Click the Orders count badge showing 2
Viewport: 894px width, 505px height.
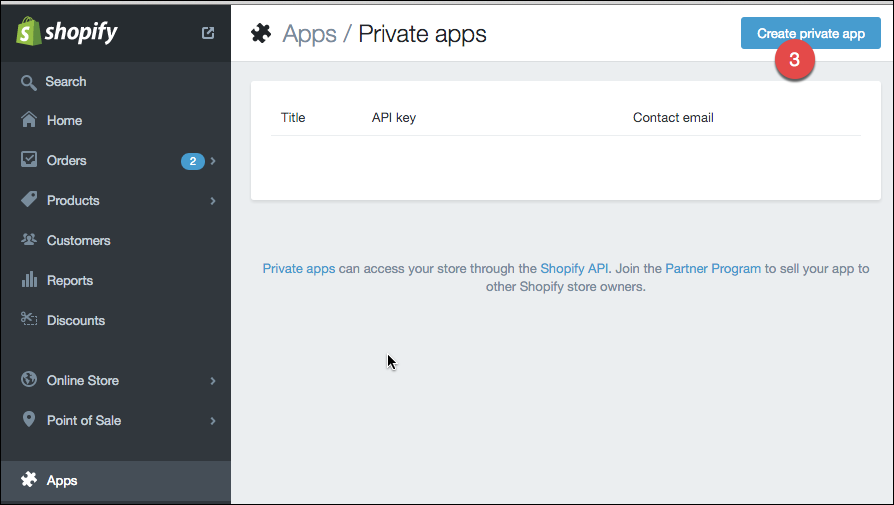pyautogui.click(x=193, y=161)
